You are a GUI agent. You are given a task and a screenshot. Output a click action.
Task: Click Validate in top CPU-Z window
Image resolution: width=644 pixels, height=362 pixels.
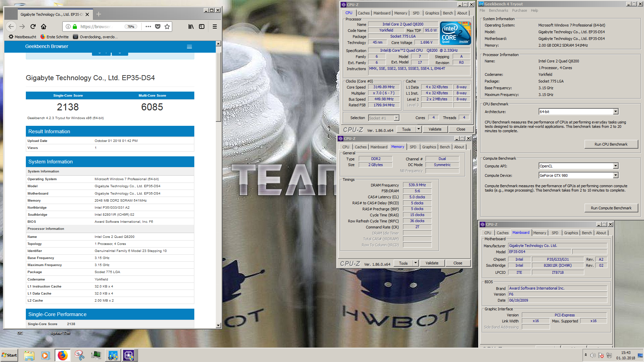(435, 129)
